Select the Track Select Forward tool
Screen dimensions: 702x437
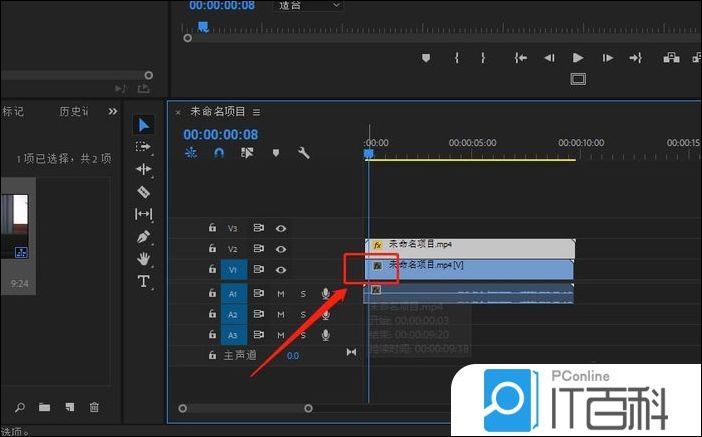[144, 147]
